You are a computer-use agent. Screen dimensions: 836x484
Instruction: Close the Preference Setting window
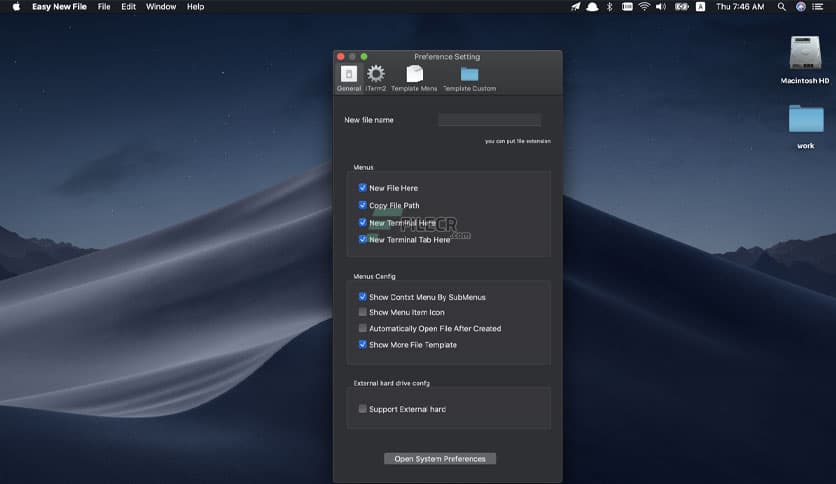click(x=341, y=57)
